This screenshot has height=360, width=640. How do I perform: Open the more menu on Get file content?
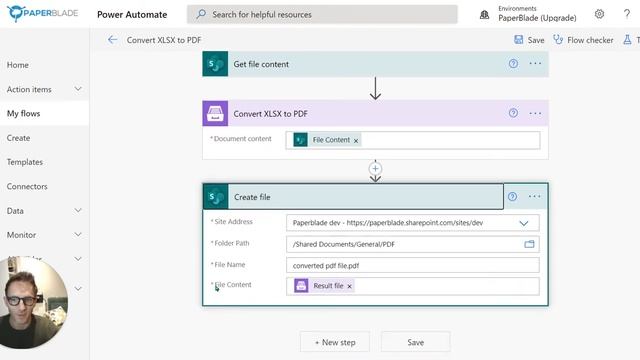535,64
